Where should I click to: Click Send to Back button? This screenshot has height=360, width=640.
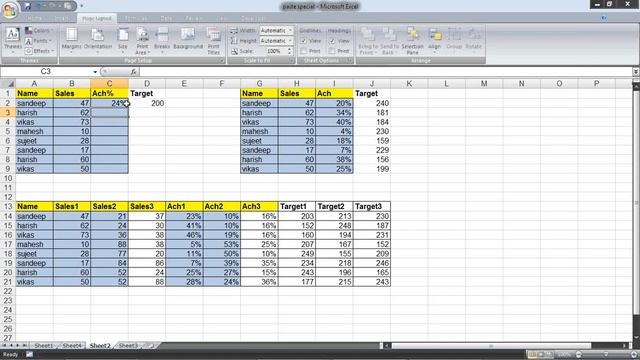(x=389, y=41)
